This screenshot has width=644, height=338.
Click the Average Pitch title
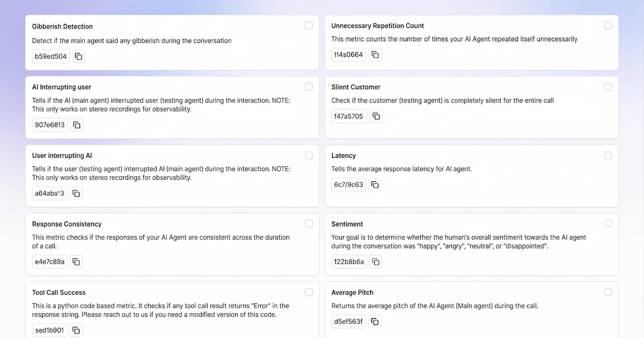pos(353,292)
